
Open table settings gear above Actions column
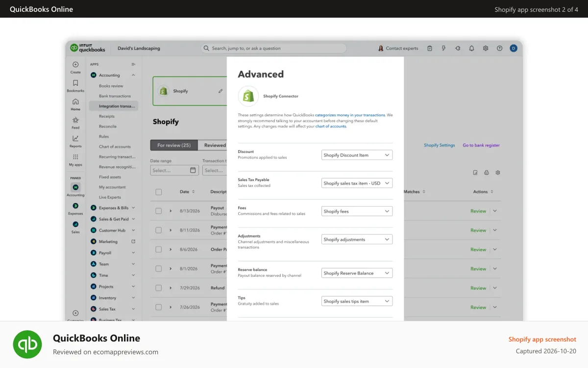tap(498, 173)
